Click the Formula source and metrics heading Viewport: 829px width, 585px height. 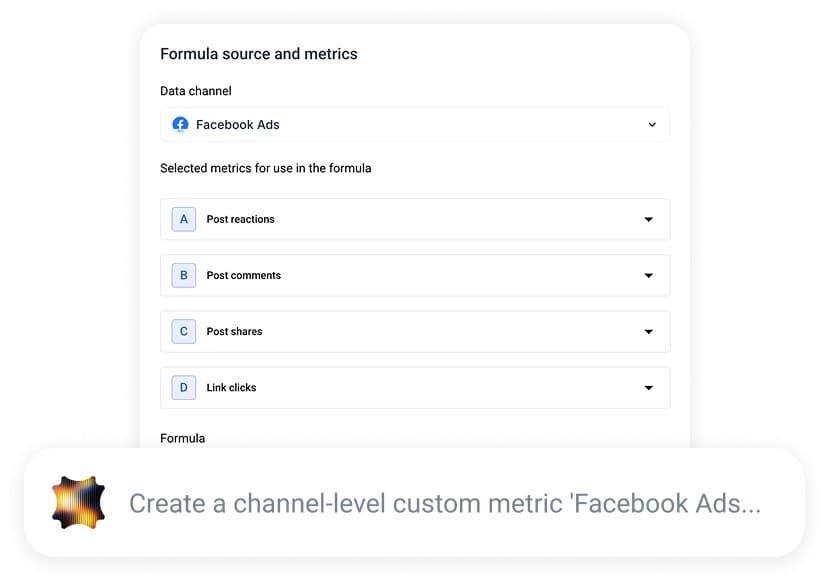click(x=259, y=54)
